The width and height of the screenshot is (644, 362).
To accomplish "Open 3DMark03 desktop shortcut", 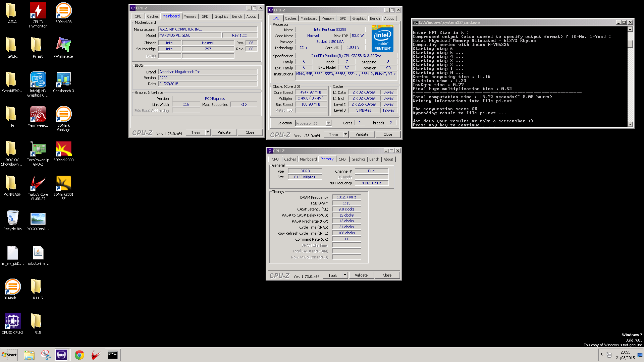I will pyautogui.click(x=63, y=13).
